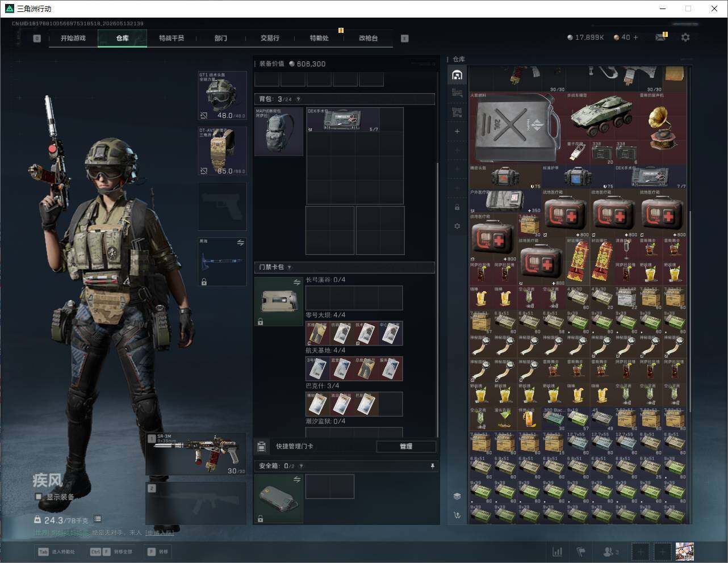Select the 火箭燃料 fuel canister item
Image resolution: width=728 pixels, height=563 pixels.
click(x=517, y=128)
